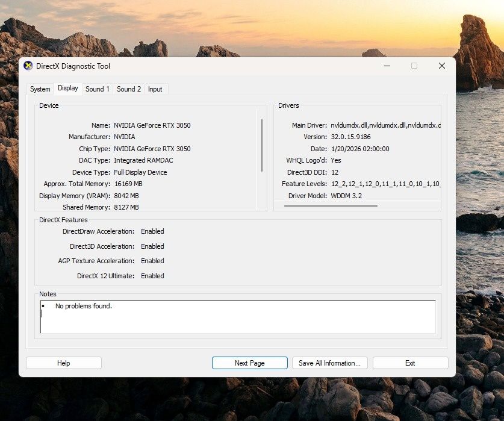Click the DAC Type value 'Integrated RAMDAC'
This screenshot has height=421, width=504.
143,160
